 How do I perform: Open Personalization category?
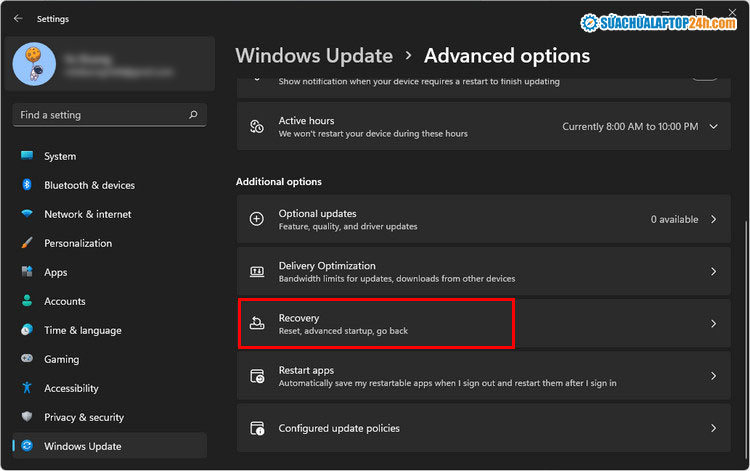[x=110, y=243]
